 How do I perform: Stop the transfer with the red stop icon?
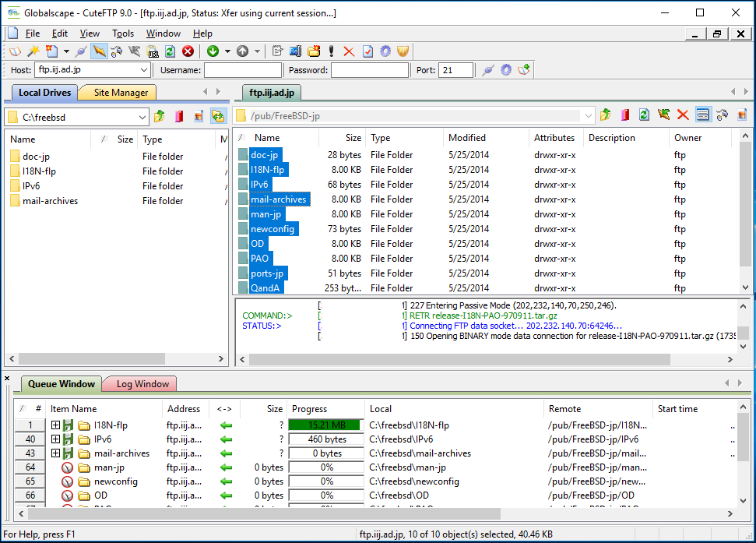[187, 51]
